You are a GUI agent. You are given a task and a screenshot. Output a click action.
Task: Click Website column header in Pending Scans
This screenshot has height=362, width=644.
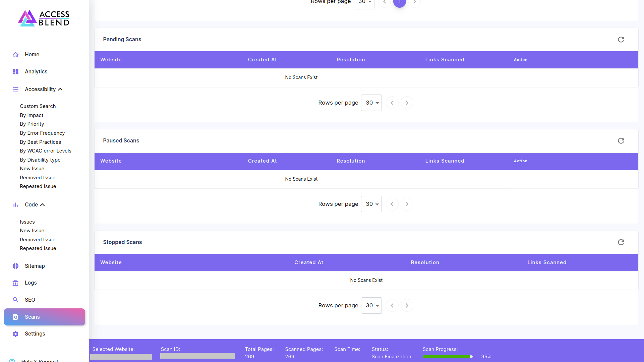point(111,60)
